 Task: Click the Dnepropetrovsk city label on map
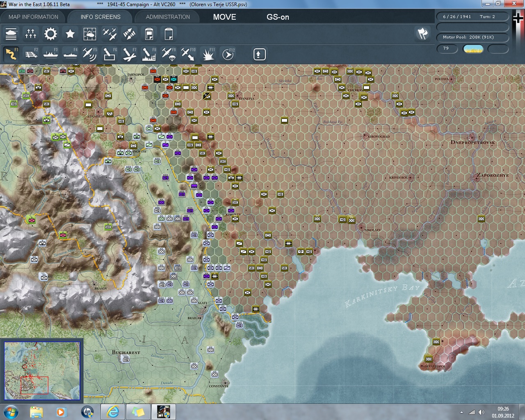[x=472, y=142]
